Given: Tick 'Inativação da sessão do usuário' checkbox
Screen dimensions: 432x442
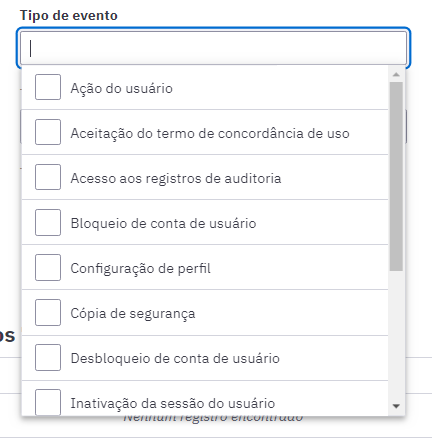Looking at the screenshot, I should coord(48,402).
